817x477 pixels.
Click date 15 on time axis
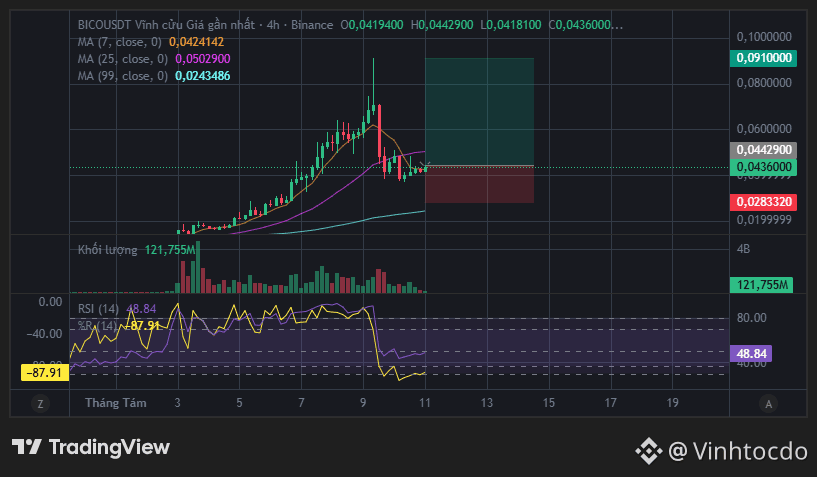[549, 402]
